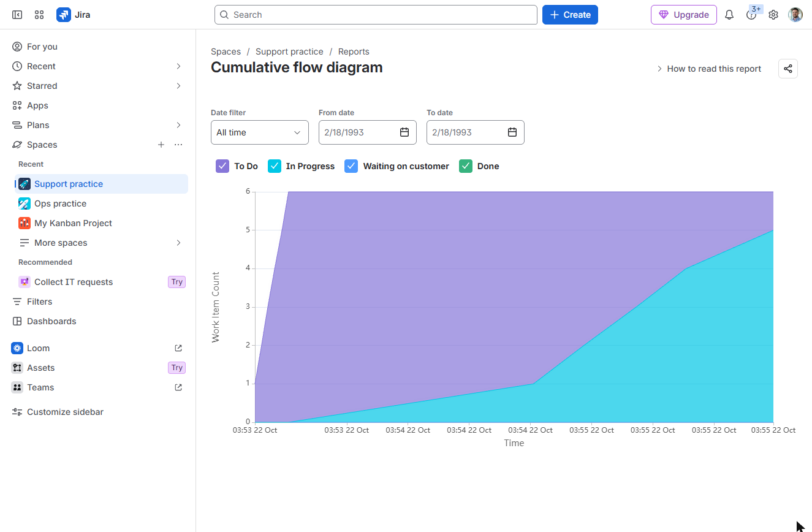Click the Teams icon
The height and width of the screenshot is (532, 812).
coord(17,387)
